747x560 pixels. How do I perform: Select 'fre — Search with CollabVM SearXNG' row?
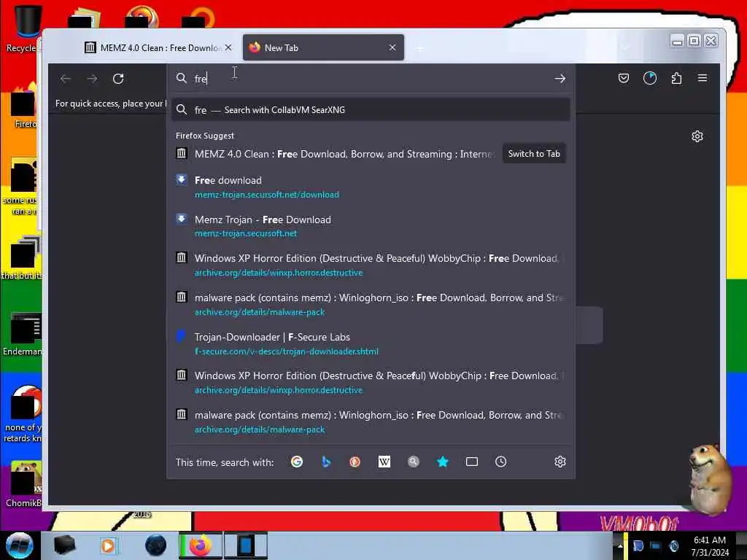click(371, 110)
